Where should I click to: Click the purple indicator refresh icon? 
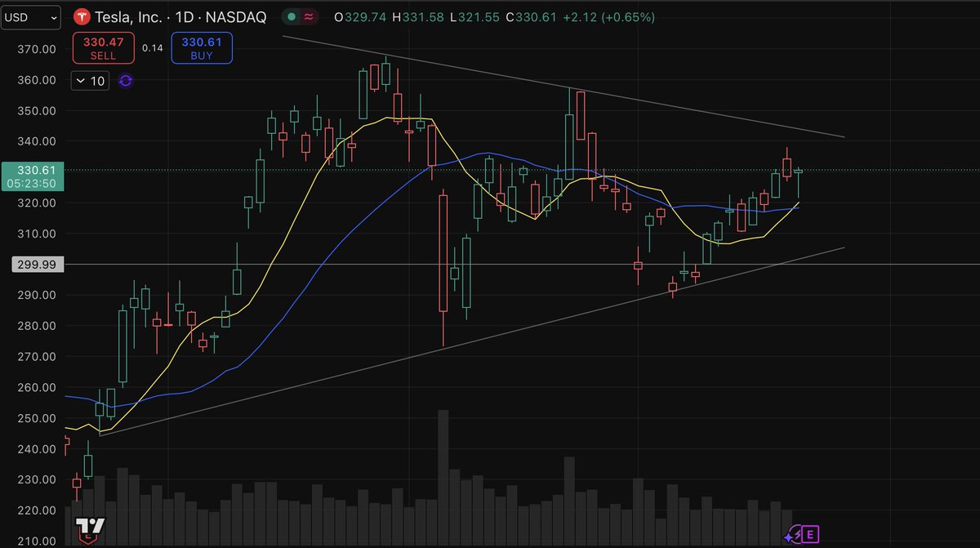tap(126, 81)
